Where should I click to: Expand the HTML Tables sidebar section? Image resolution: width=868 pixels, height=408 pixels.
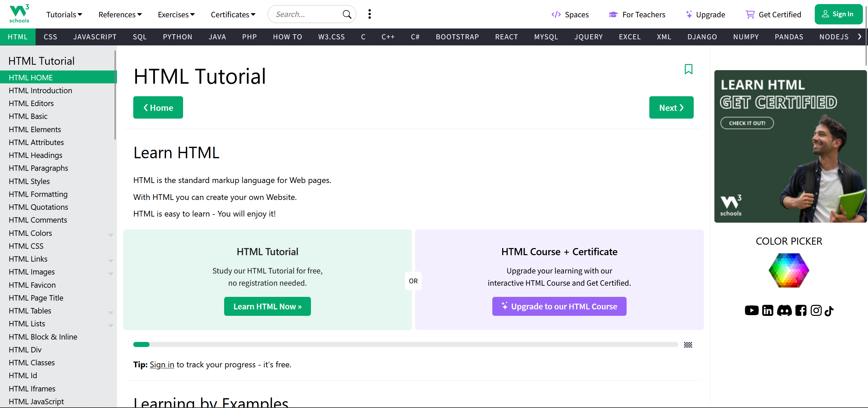coord(111,312)
